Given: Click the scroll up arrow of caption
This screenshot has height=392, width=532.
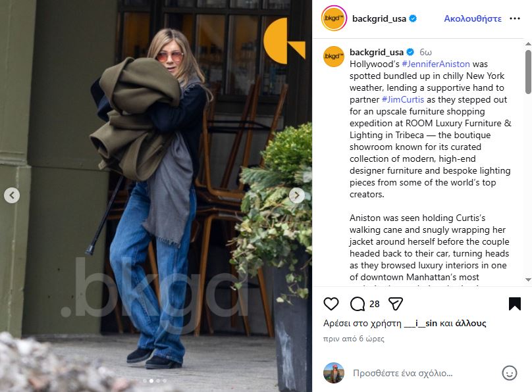Looking at the screenshot, I should [528, 44].
